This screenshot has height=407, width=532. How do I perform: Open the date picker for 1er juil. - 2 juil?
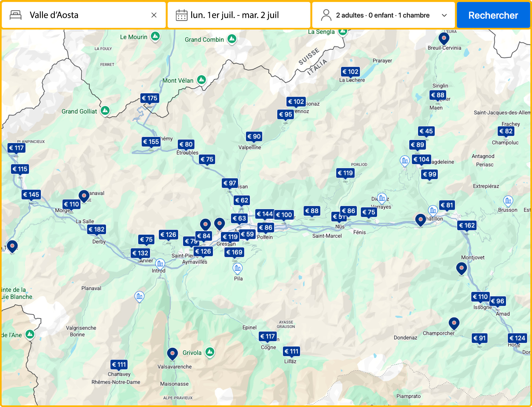[239, 15]
